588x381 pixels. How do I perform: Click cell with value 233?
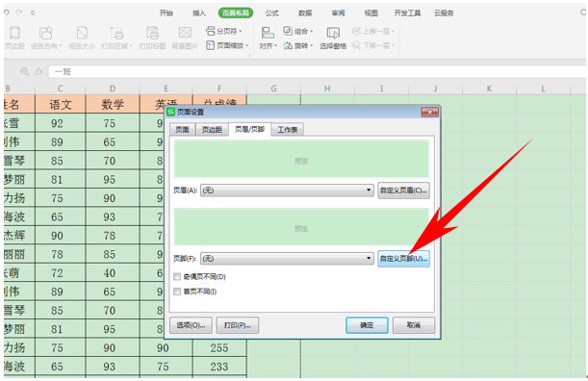pyautogui.click(x=219, y=367)
